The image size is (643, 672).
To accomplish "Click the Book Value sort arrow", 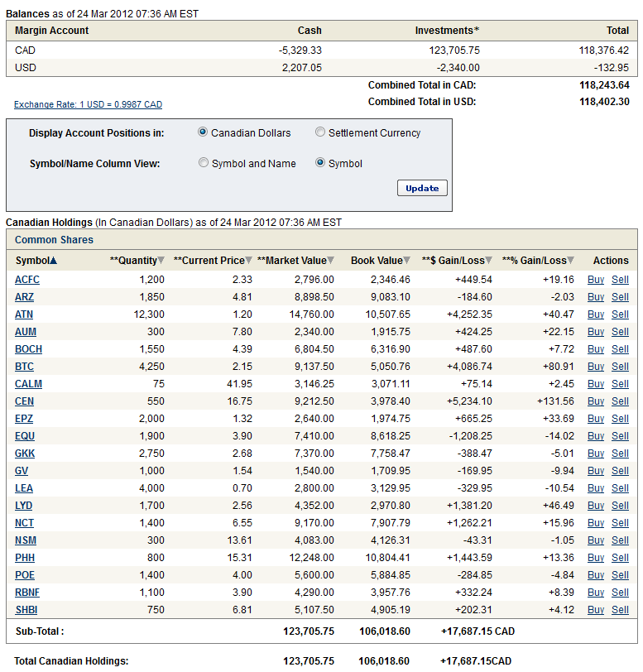I will (407, 261).
